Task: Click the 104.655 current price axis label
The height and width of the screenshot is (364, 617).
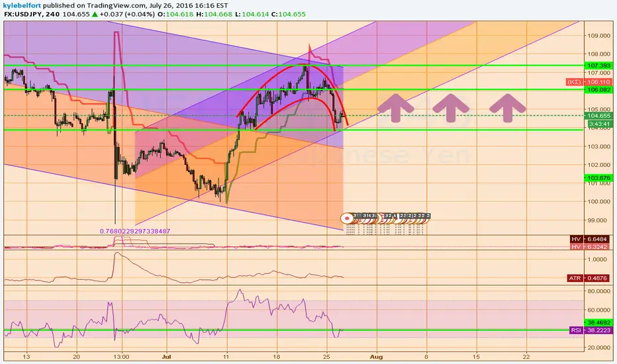Action: pos(598,116)
